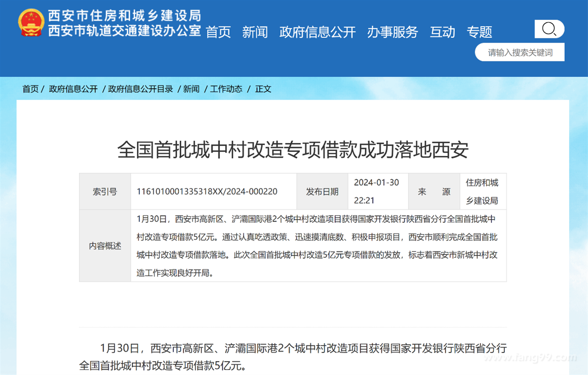Click the 内容概述 table label cell
Image resolution: width=588 pixels, height=375 pixels.
click(105, 246)
